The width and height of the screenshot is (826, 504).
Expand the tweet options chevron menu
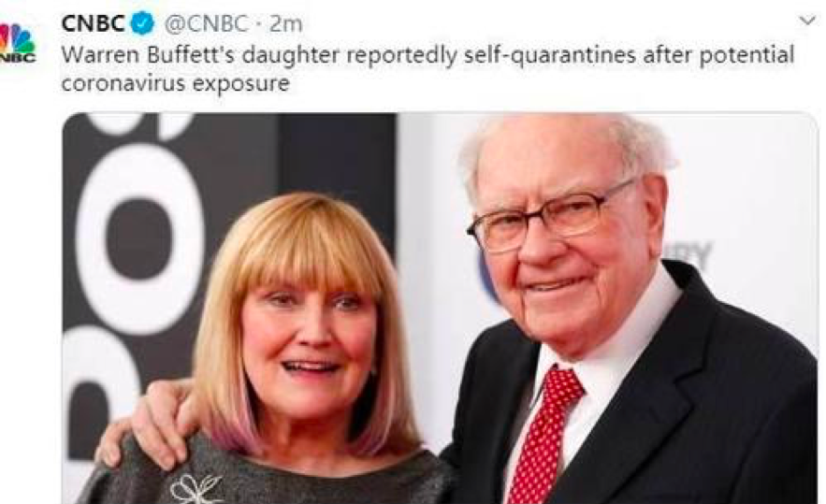[807, 21]
